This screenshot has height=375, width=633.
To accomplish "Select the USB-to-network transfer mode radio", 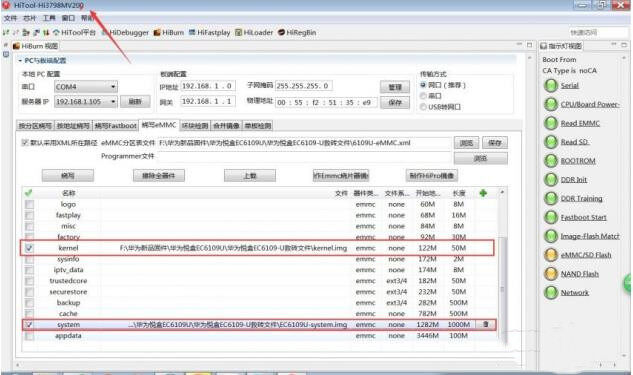I will [x=423, y=107].
